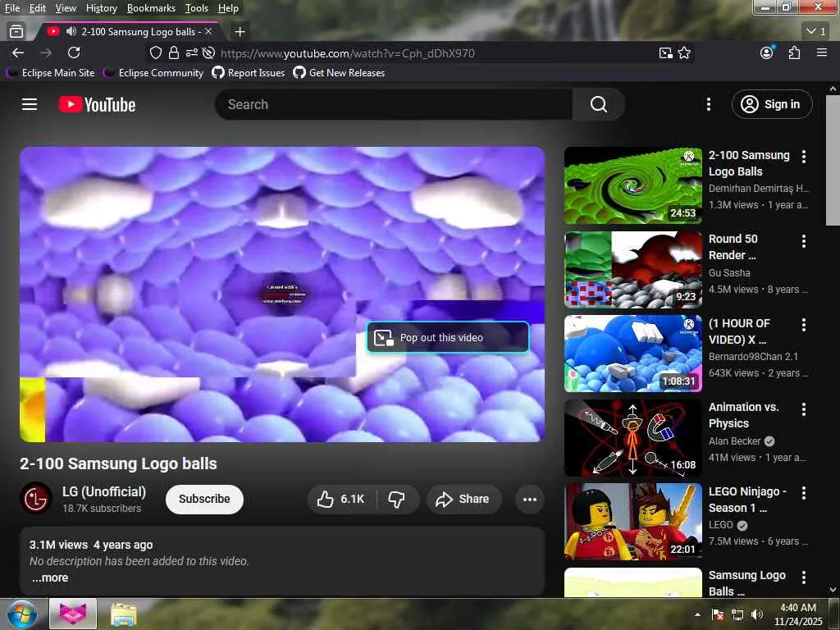840x630 pixels.
Task: Mute the tab via its speaker icon
Action: pyautogui.click(x=71, y=32)
